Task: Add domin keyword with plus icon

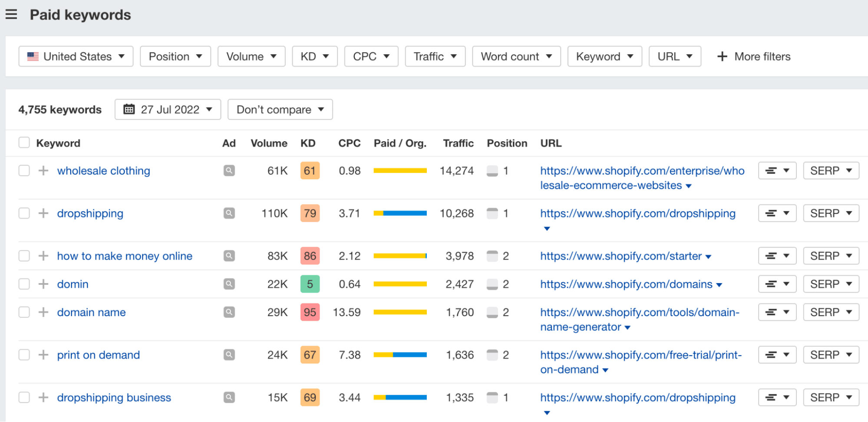Action: 43,284
